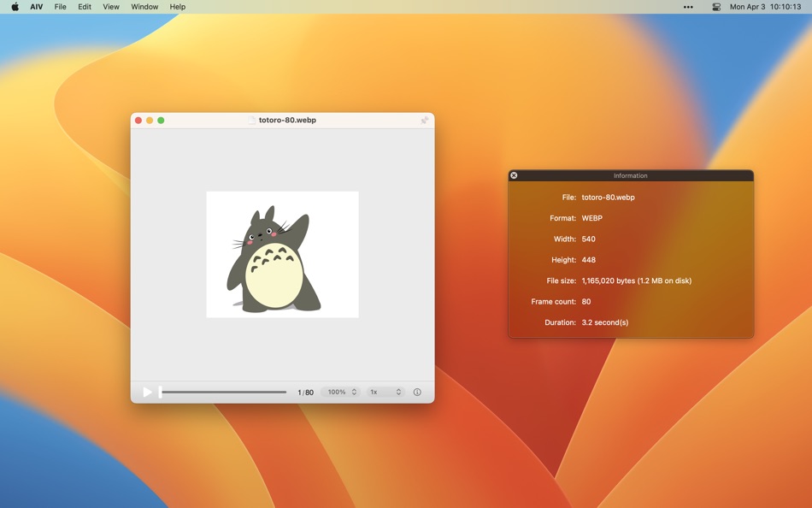The height and width of the screenshot is (508, 812).
Task: Click the 1 / 80 frame counter
Action: pos(305,393)
